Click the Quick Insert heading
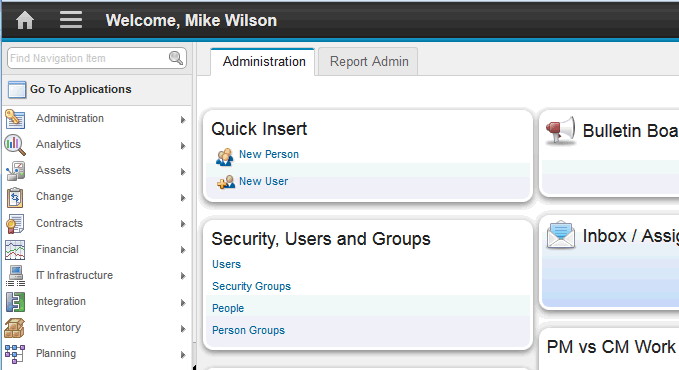This screenshot has width=679, height=370. tap(259, 129)
